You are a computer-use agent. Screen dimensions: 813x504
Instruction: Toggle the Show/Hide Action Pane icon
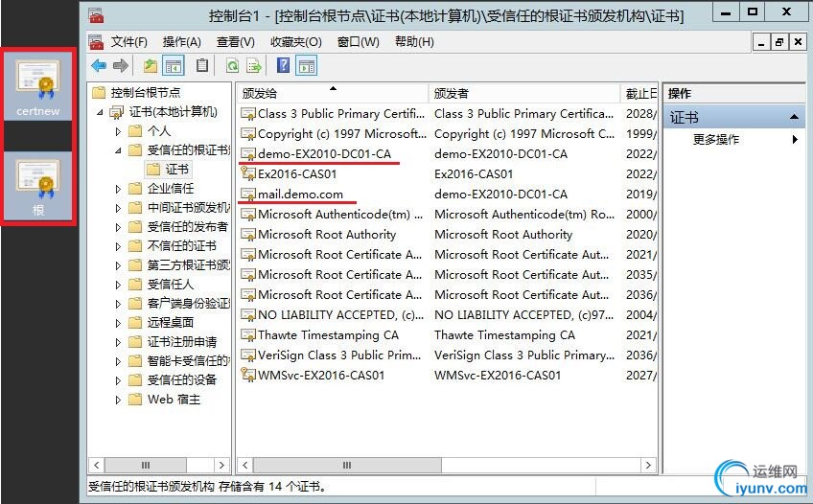pyautogui.click(x=307, y=66)
